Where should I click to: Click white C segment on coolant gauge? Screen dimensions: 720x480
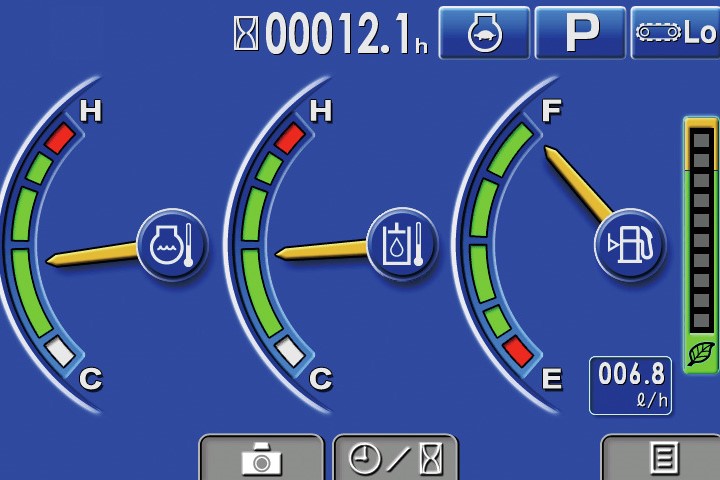[59, 350]
